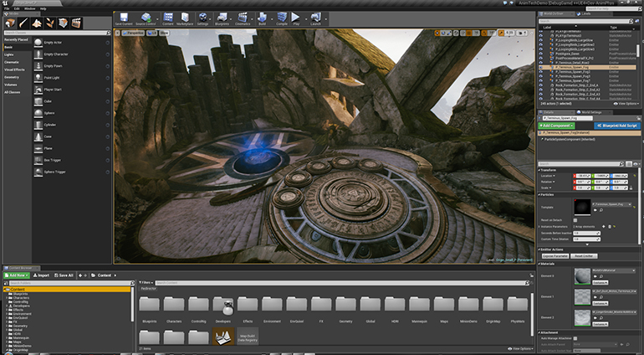Open Element 0 material dropdown
Viewport: 644px width, 355px height.
click(614, 270)
